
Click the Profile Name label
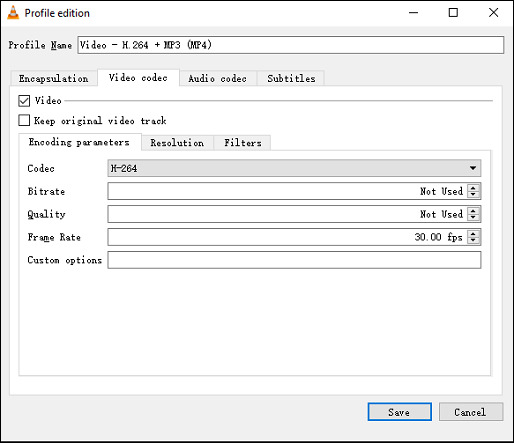(x=40, y=45)
